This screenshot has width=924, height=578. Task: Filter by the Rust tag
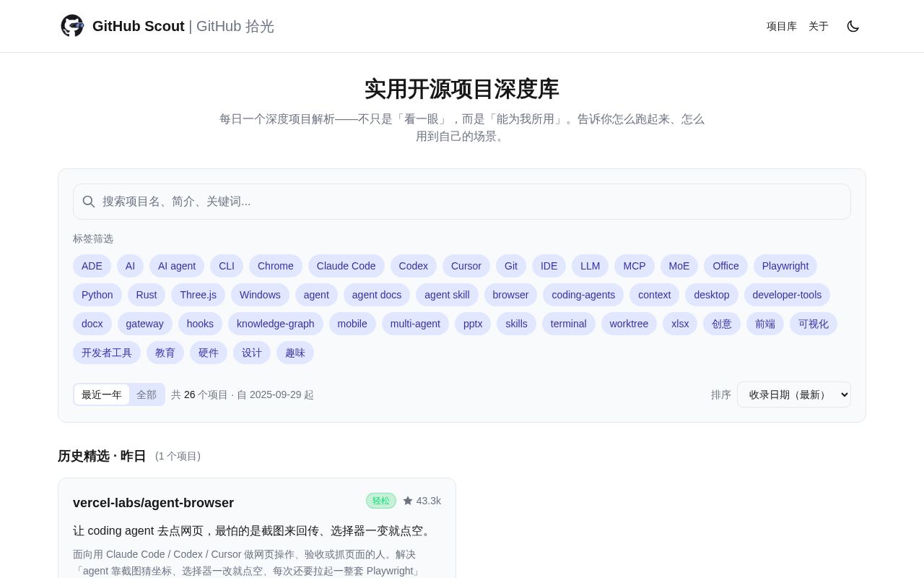(147, 295)
